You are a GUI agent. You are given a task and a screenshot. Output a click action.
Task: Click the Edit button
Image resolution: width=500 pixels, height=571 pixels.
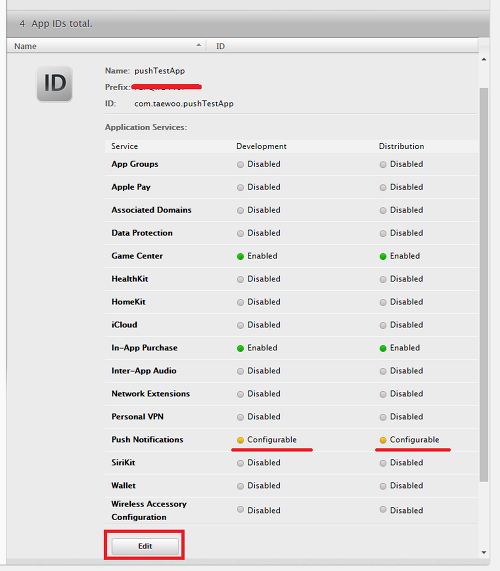pyautogui.click(x=145, y=546)
